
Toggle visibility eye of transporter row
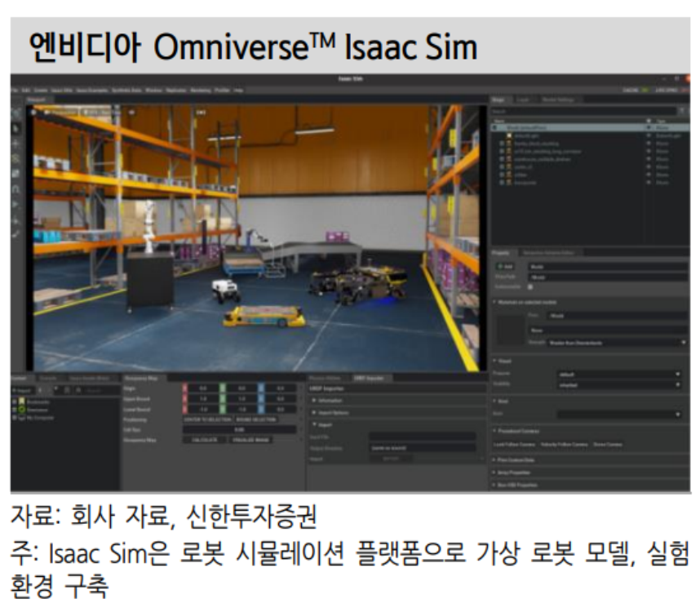[x=649, y=183]
